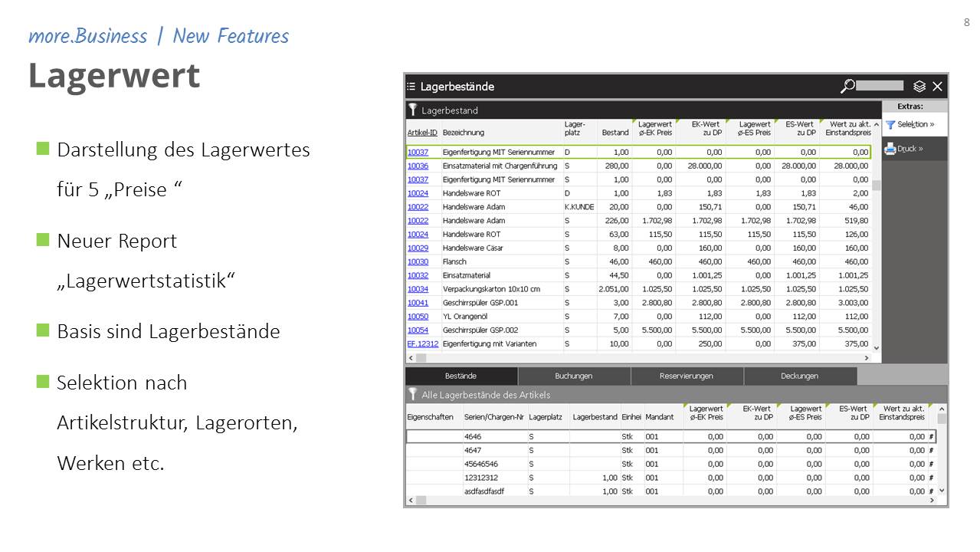980x552 pixels.
Task: Open article link 10030
Action: (x=418, y=261)
